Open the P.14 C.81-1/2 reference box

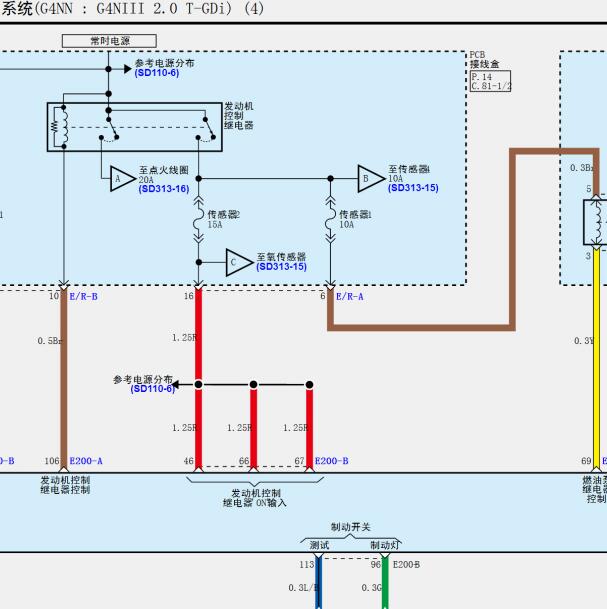(x=490, y=81)
